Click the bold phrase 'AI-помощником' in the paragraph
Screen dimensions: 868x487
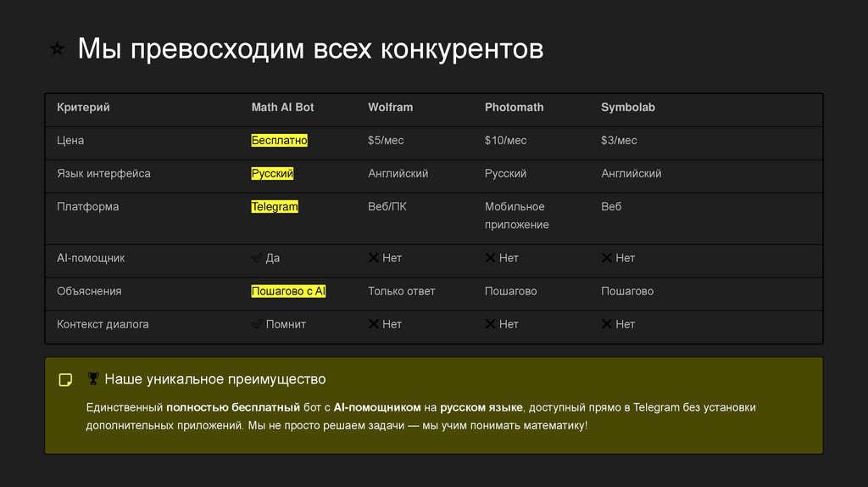377,407
